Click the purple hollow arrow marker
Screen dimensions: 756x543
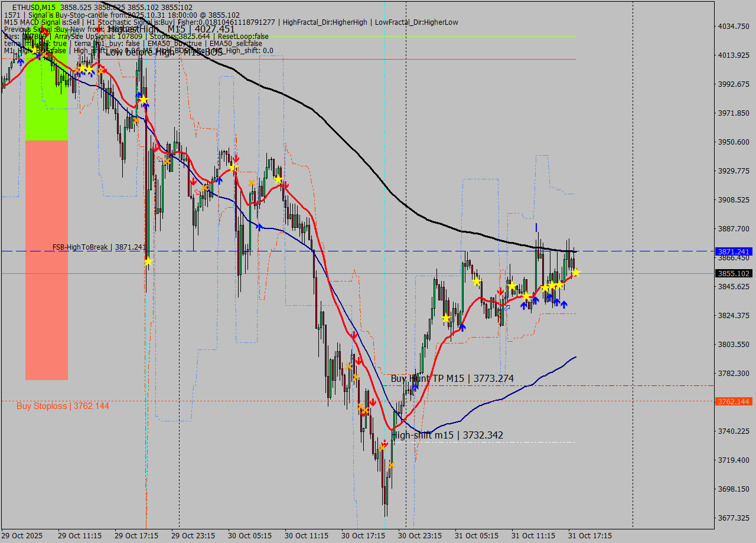pos(507,308)
